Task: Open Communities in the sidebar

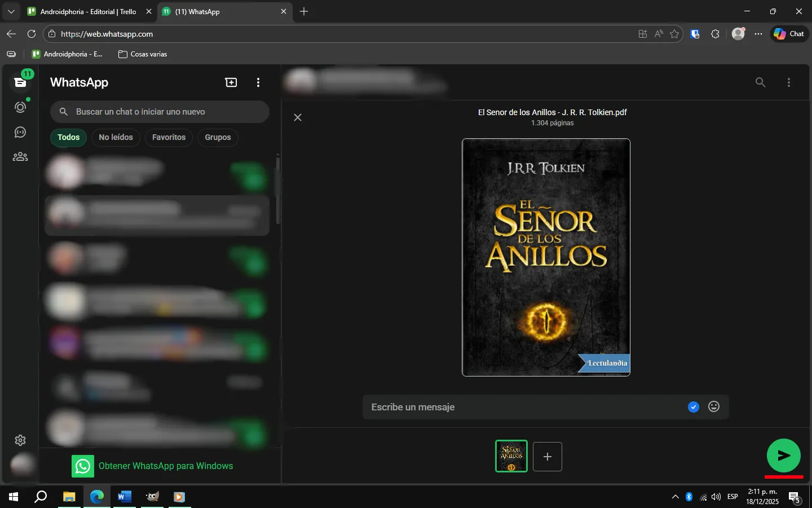Action: [20, 156]
